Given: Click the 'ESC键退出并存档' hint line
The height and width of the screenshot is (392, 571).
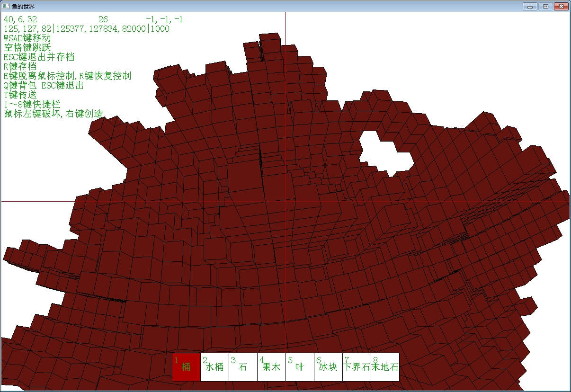Looking at the screenshot, I should click(39, 57).
